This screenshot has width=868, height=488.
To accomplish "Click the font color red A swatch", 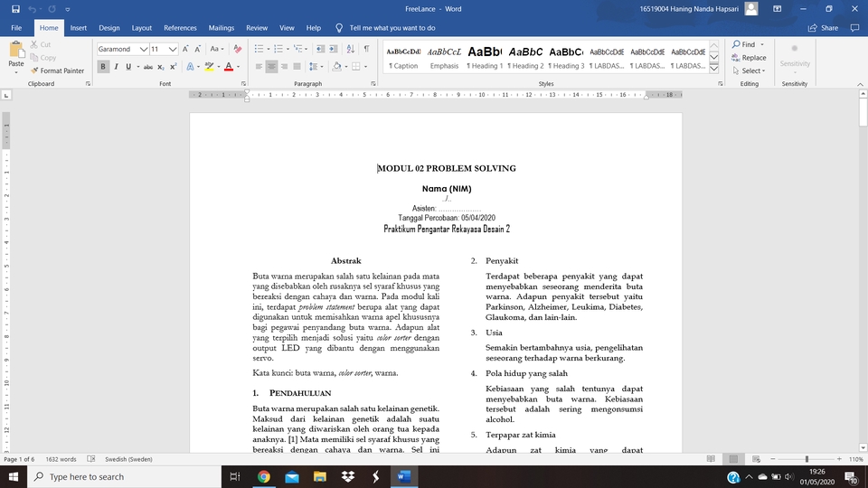I will click(x=229, y=67).
